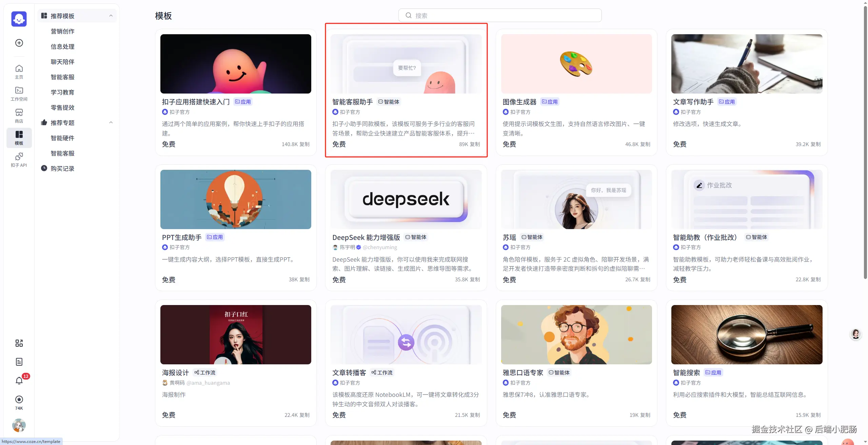Open the 图像生成器 template title
The image size is (868, 445).
[x=519, y=102]
